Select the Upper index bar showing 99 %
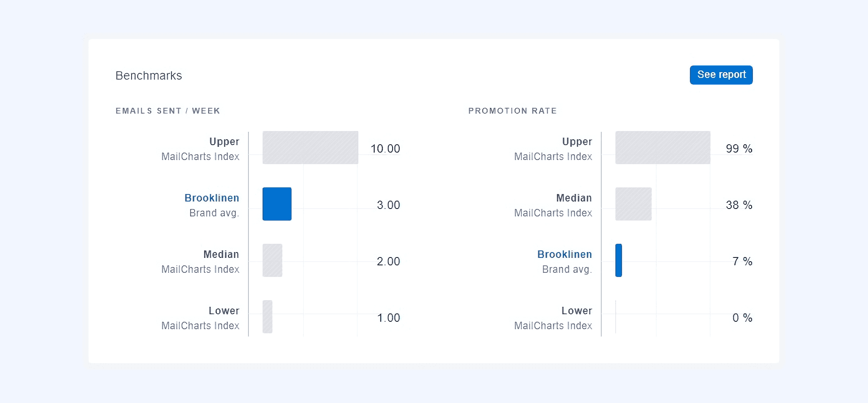This screenshot has height=403, width=868. [663, 148]
